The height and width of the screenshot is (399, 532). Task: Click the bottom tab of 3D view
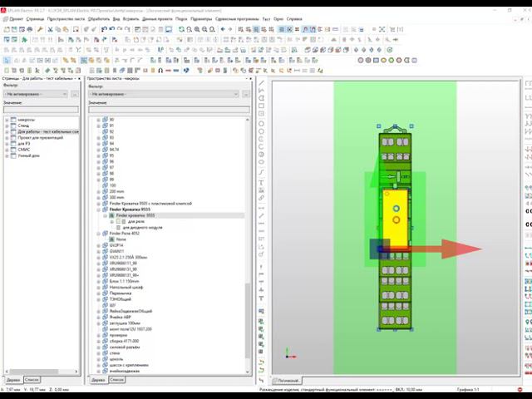pos(287,381)
